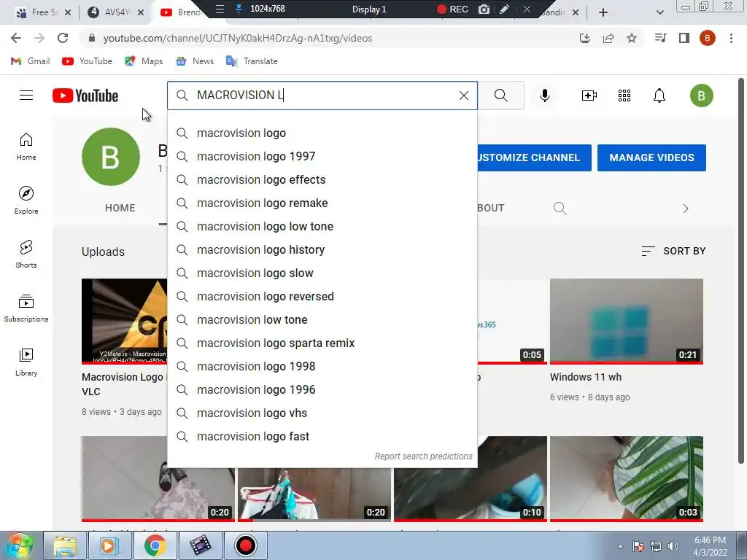Choose suggestion 'macrovision logo reversed'
Image resolution: width=747 pixels, height=560 pixels.
(x=322, y=296)
